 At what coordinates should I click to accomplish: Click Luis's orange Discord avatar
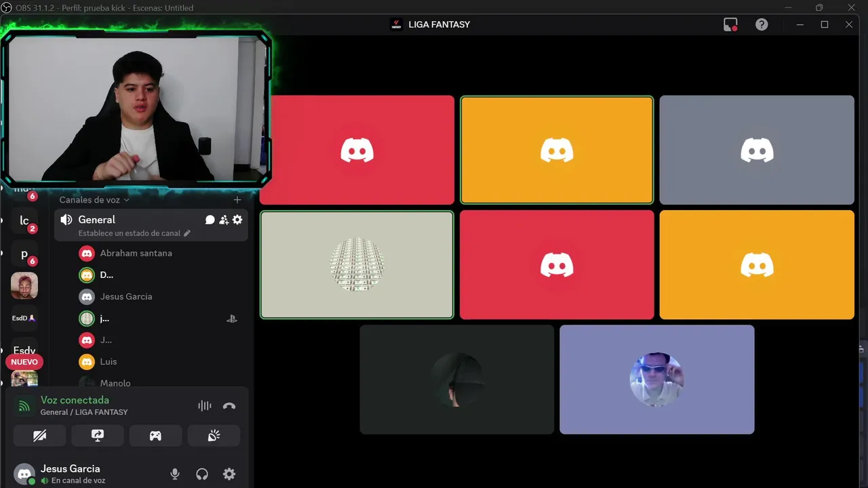point(86,361)
